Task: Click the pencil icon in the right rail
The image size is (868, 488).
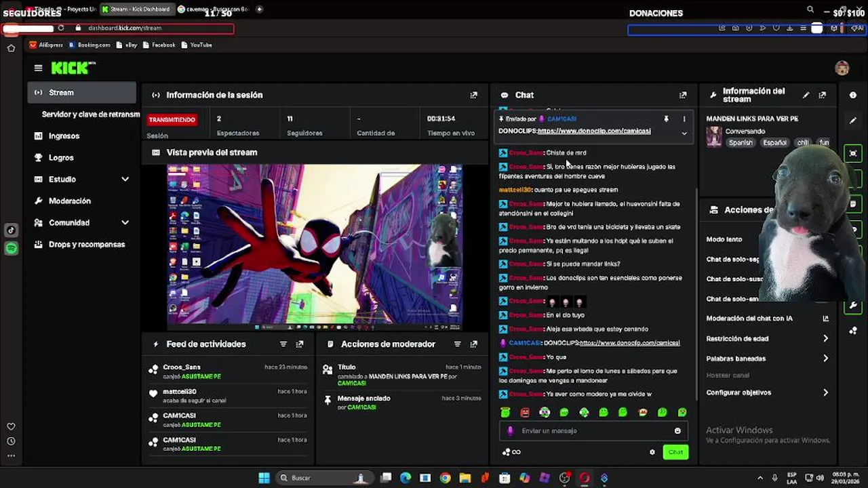Action: pyautogui.click(x=853, y=121)
